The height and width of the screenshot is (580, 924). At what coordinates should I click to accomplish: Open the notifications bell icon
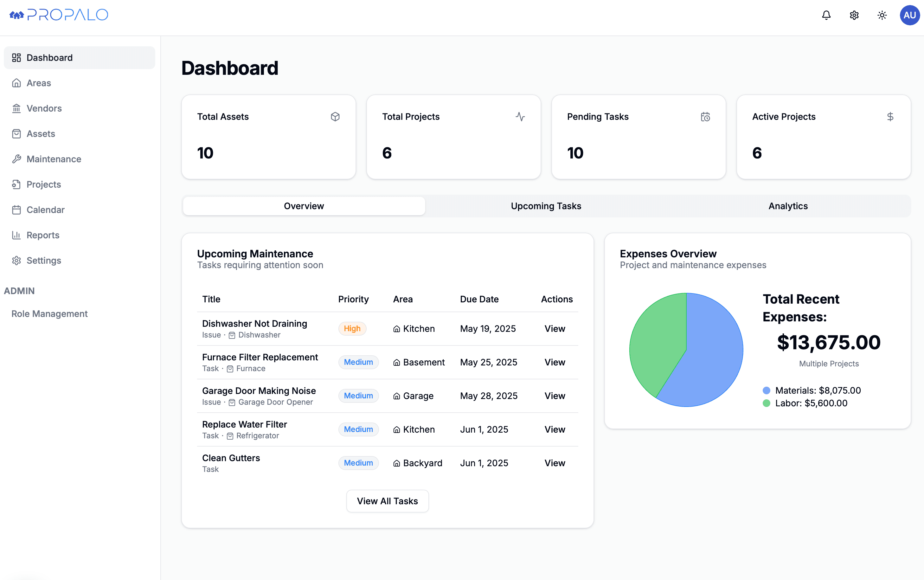click(x=826, y=15)
